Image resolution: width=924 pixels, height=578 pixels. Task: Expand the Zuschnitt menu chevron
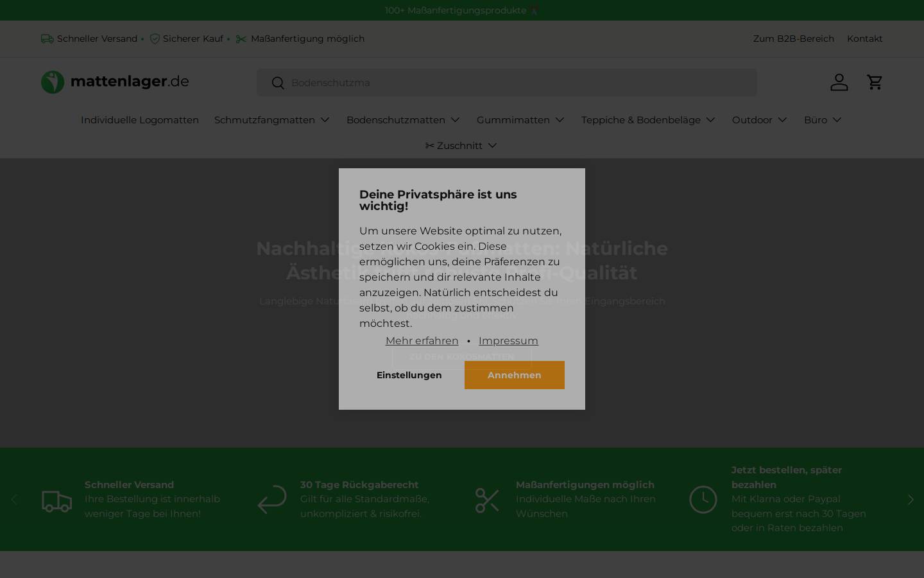[x=492, y=146]
